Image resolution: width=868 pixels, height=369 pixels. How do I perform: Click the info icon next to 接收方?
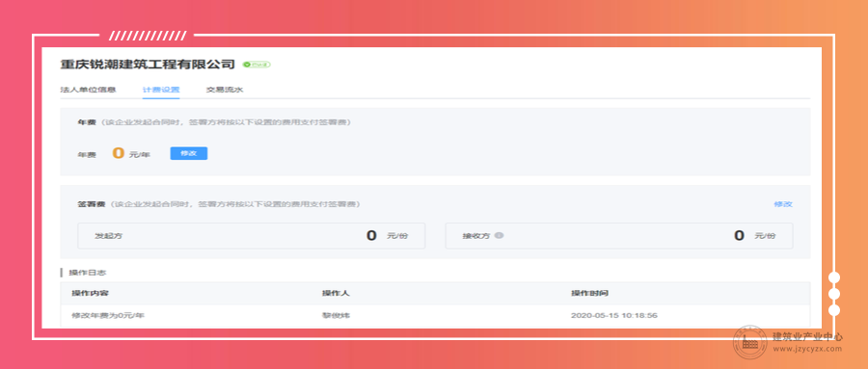click(499, 236)
